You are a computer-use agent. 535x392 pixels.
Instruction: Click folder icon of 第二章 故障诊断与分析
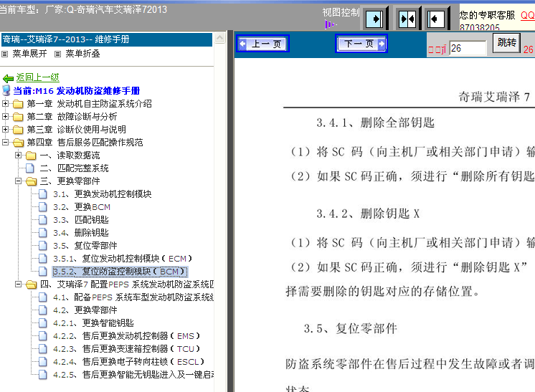coord(18,117)
